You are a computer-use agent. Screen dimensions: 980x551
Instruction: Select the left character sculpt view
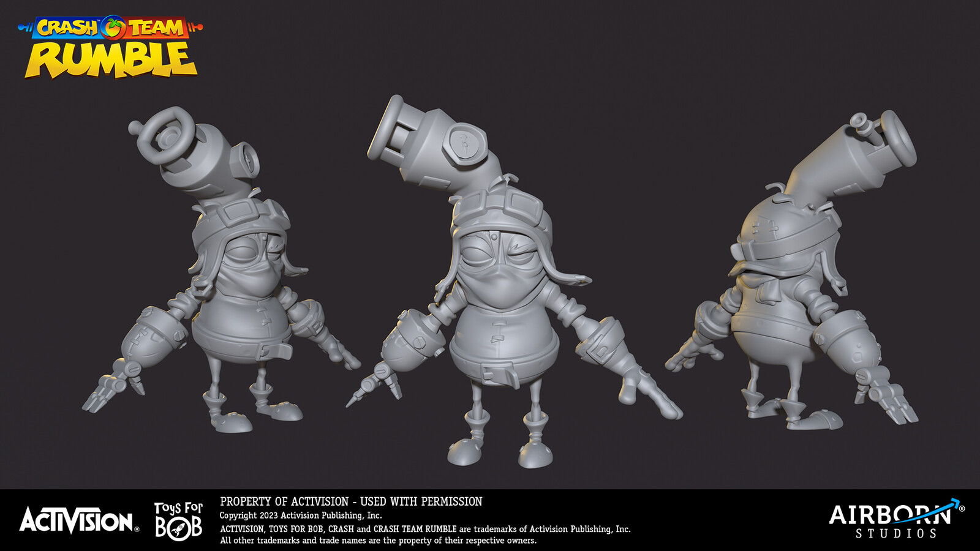[x=222, y=269]
